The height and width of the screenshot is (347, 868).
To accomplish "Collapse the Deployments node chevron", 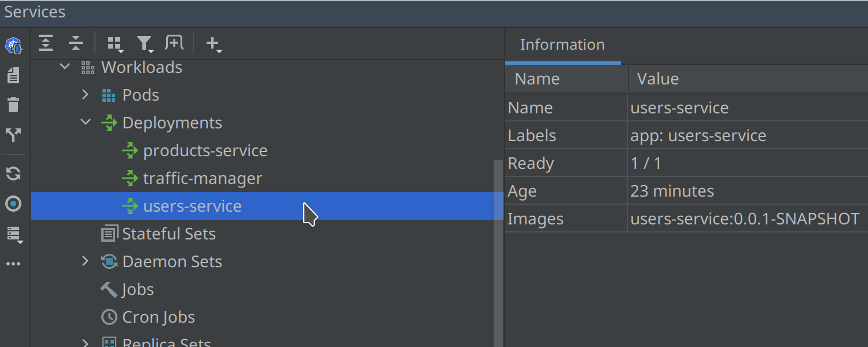I will (86, 122).
